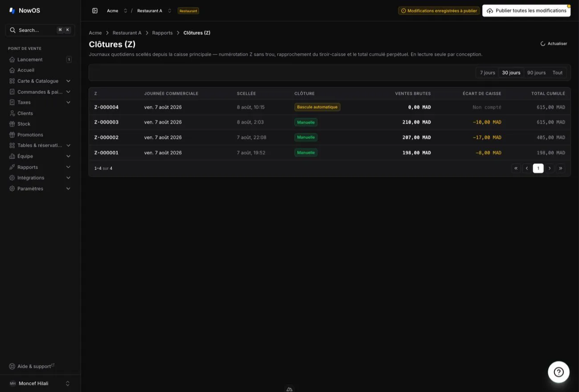The height and width of the screenshot is (392, 579).
Task: Expand the Taxes chevron
Action: pos(68,102)
